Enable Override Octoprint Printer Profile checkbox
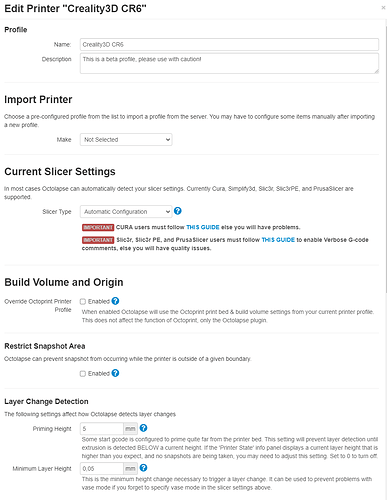Viewport: 387px width, 500px height. (x=83, y=302)
